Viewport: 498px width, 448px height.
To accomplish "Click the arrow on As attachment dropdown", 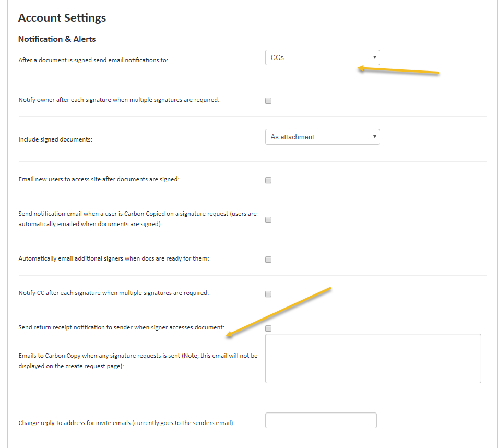I will click(x=375, y=137).
